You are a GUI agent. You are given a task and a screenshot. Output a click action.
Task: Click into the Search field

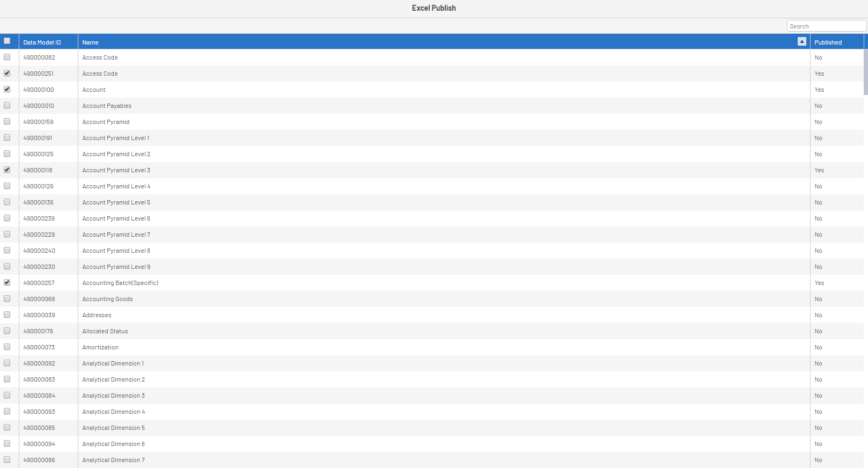826,26
